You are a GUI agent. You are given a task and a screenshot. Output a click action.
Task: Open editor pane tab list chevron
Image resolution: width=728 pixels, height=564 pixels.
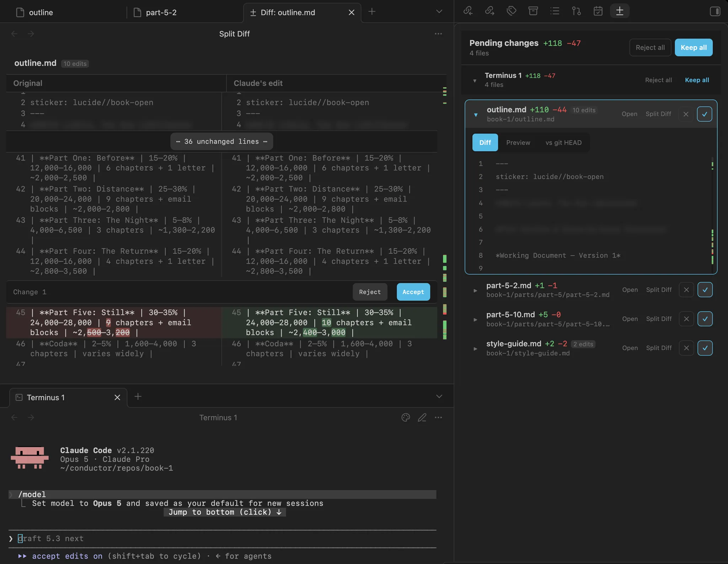(x=439, y=12)
